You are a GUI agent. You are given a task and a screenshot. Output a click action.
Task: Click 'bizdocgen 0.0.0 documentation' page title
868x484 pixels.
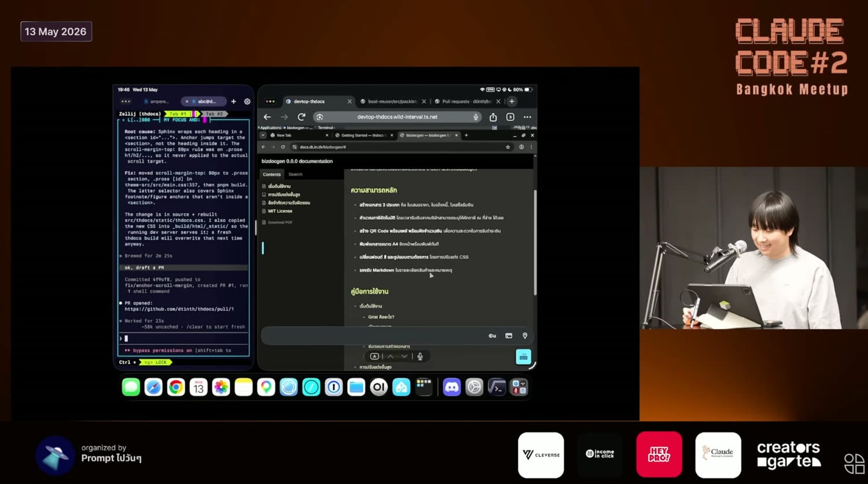click(x=297, y=161)
